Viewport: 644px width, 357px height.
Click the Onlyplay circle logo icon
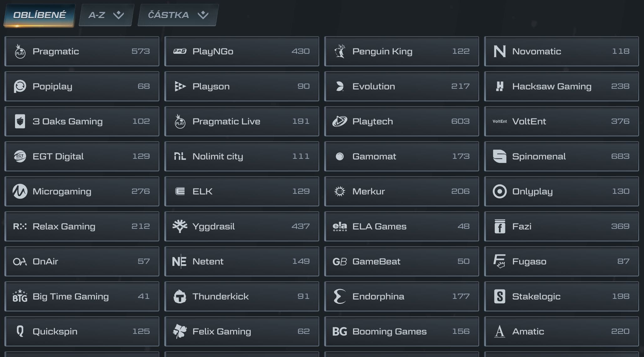(x=499, y=191)
